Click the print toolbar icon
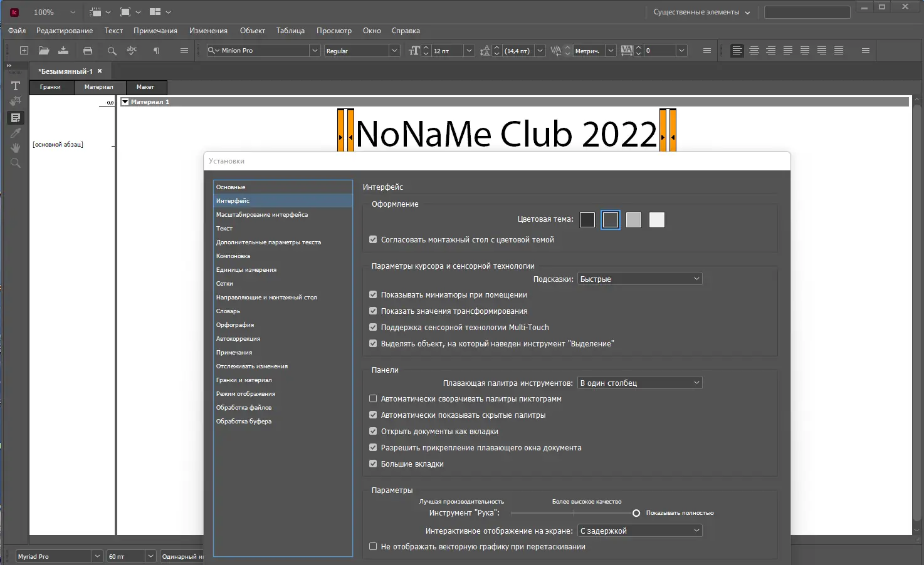The image size is (924, 565). [88, 50]
